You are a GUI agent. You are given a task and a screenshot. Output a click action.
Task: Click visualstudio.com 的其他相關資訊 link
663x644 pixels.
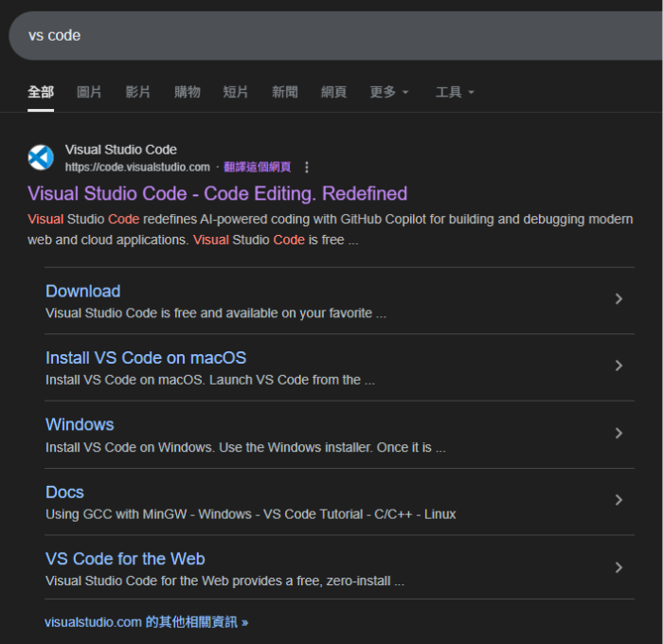tap(146, 622)
